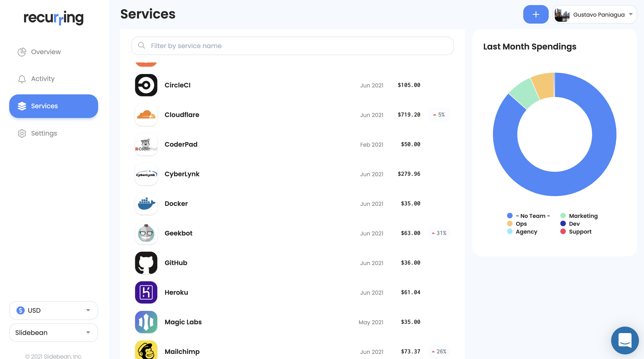Open the Activity section
This screenshot has height=359, width=644.
[53, 79]
